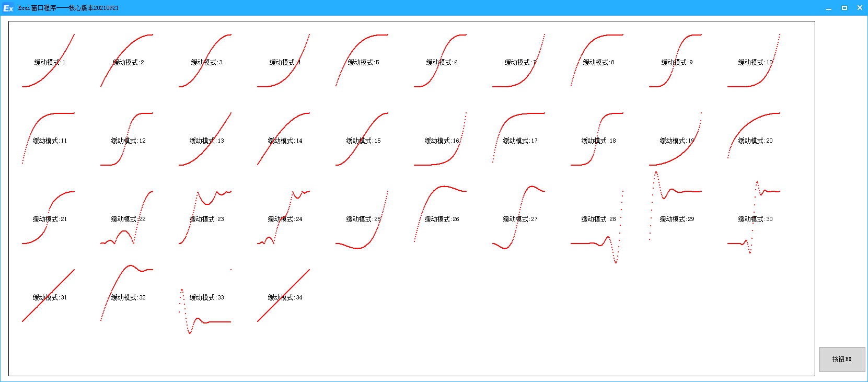The height and width of the screenshot is (382, 868).
Task: Activate the 缓动模式:32 label
Action: [x=129, y=297]
